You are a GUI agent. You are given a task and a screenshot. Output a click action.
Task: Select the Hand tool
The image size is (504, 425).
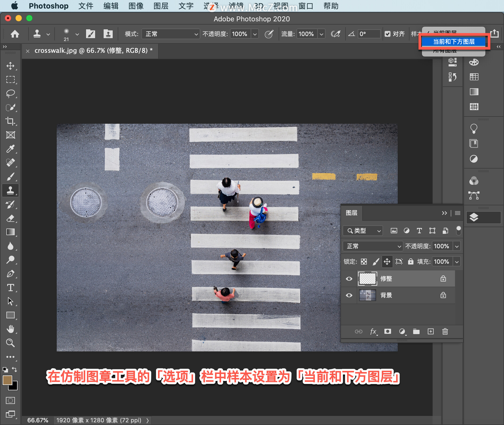10,329
